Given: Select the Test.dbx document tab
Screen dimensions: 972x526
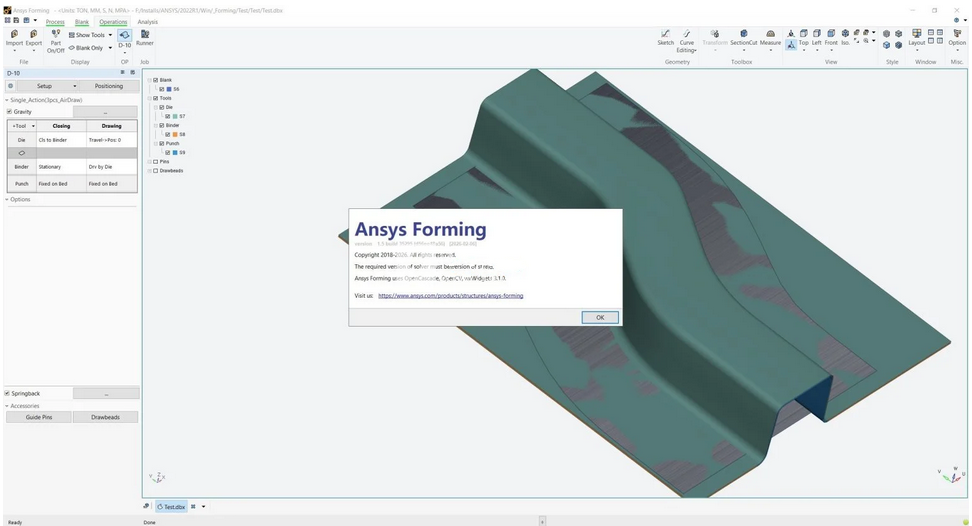Looking at the screenshot, I should pos(170,507).
